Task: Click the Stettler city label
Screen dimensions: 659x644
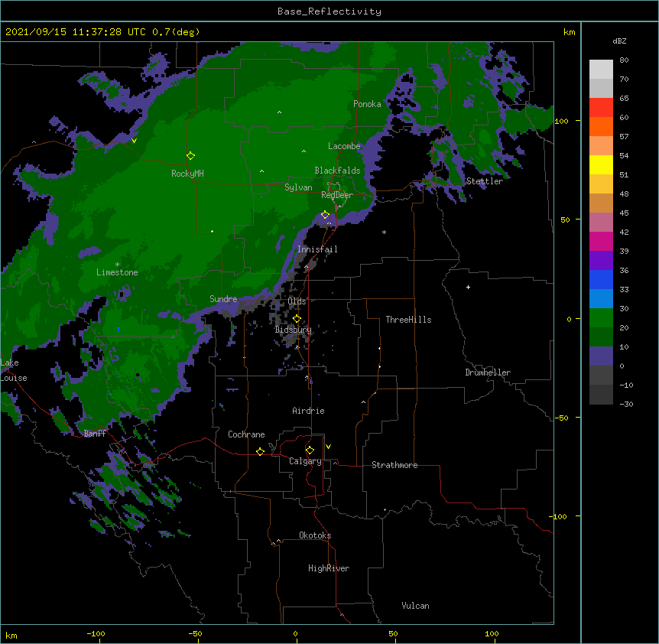Action: 485,181
